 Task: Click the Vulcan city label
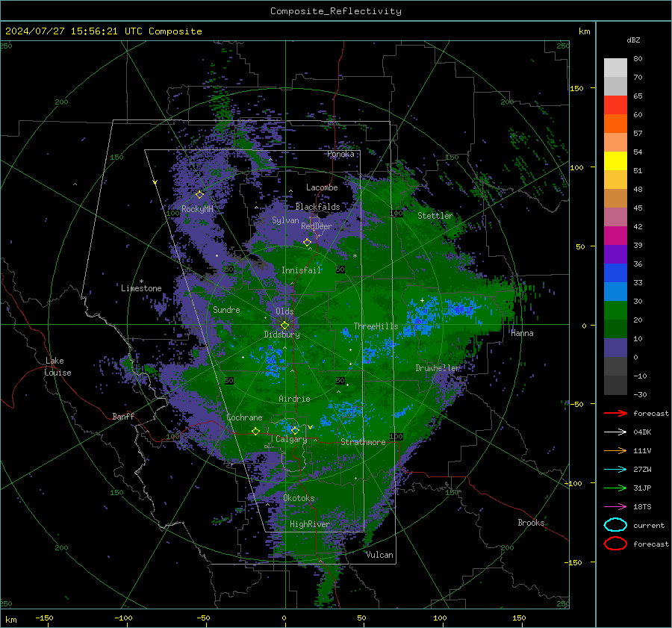[x=379, y=555]
